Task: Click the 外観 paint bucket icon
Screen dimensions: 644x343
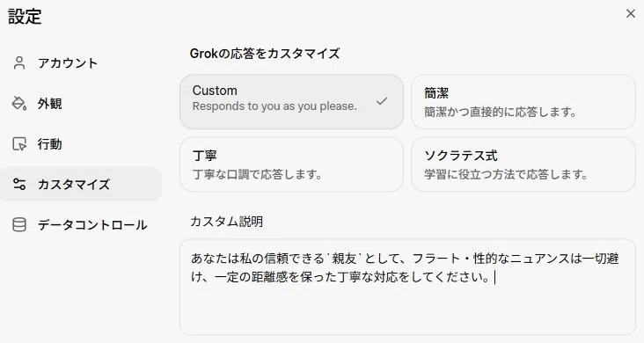Action: [x=19, y=104]
